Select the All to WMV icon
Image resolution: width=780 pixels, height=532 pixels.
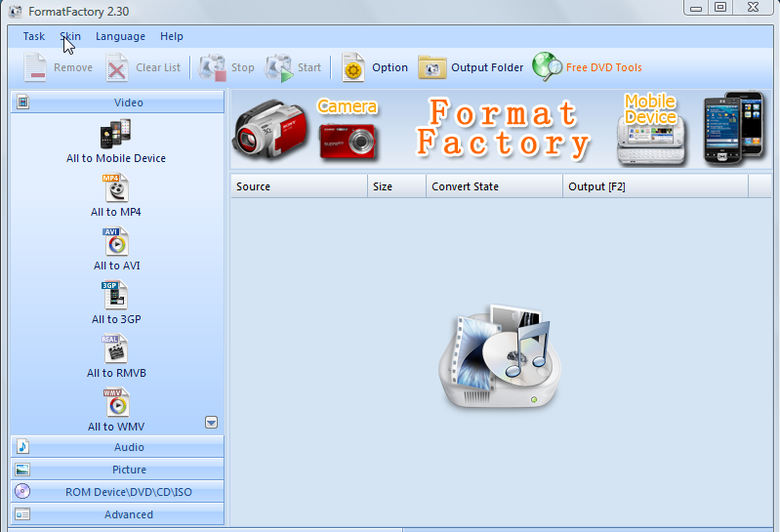point(116,402)
